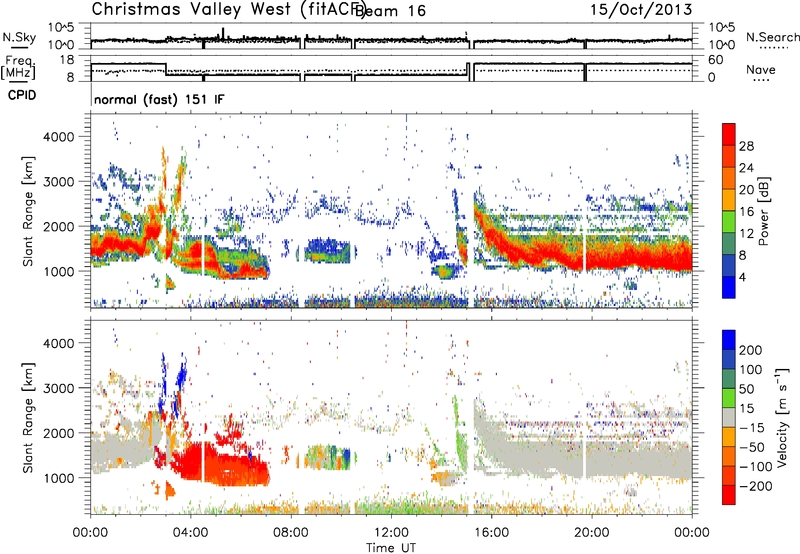
Task: Click the 'Nave' legend label
Action: [x=760, y=69]
